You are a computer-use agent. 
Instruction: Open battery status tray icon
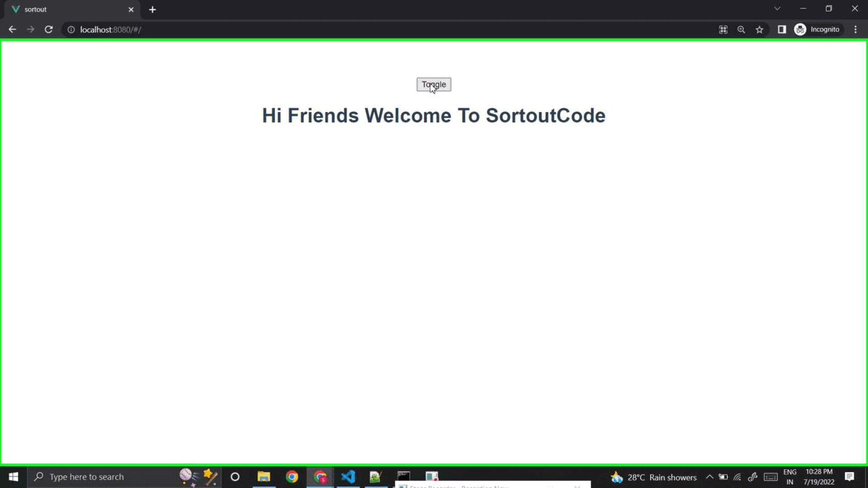[723, 477]
